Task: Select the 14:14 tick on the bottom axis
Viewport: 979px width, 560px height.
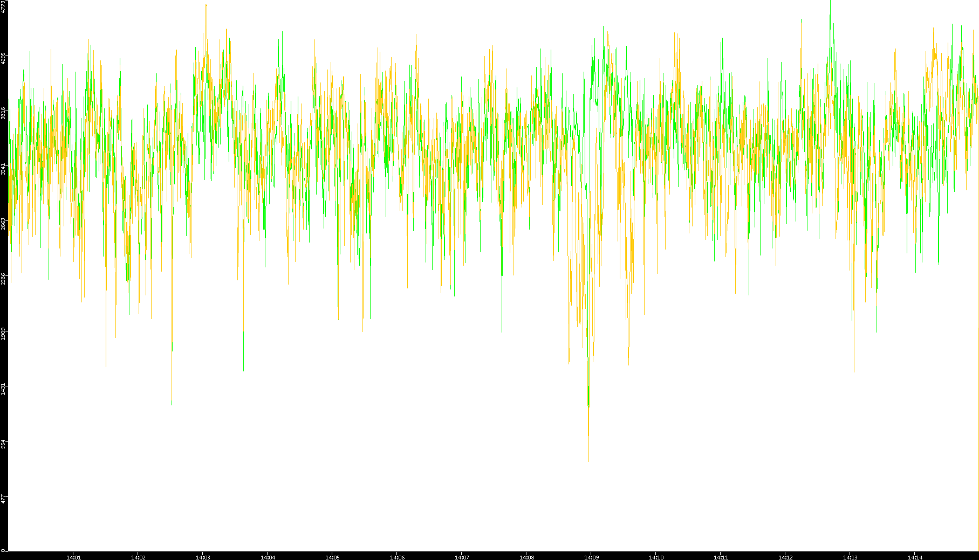Action: pyautogui.click(x=915, y=557)
